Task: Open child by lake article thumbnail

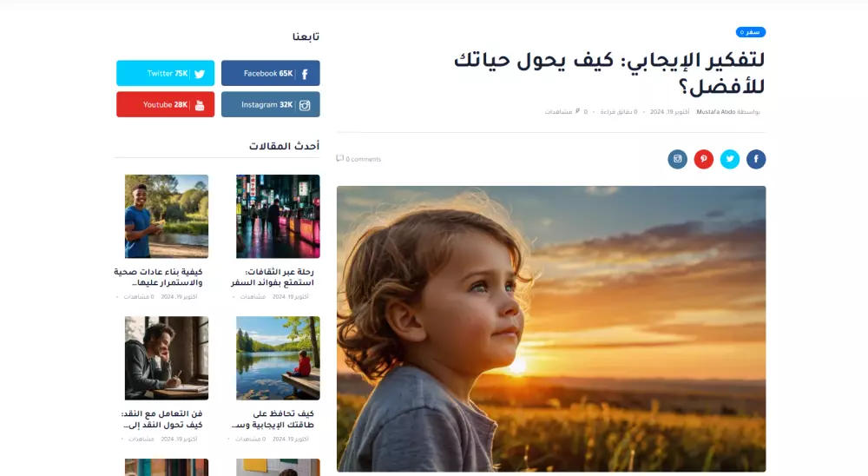Action: pos(278,358)
